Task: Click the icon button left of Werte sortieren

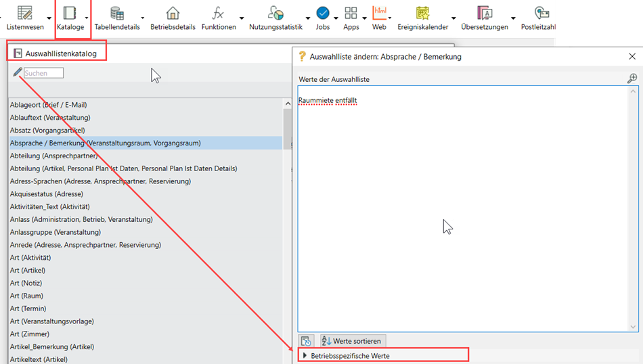Action: (306, 341)
